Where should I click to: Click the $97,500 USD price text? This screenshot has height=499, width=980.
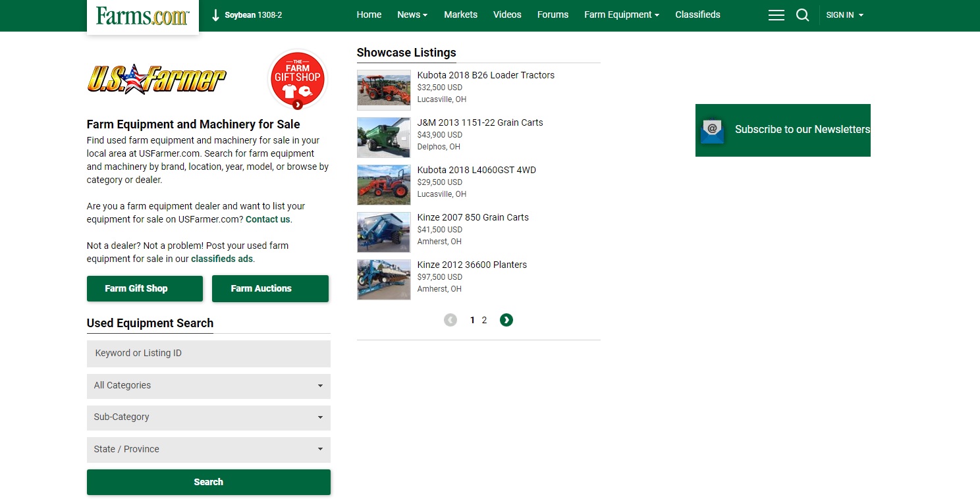[440, 277]
